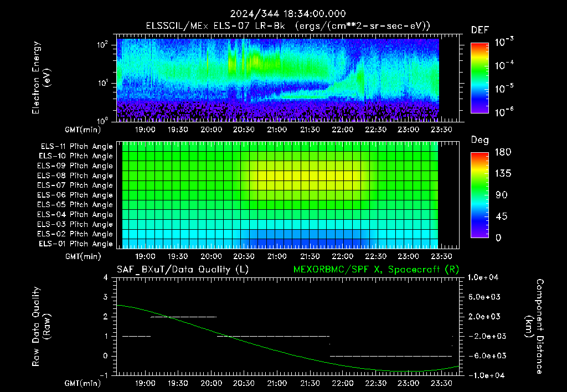The height and width of the screenshot is (392, 567).
Task: Click the -1 tick on Raw Data Quality axis
Action: click(x=104, y=375)
